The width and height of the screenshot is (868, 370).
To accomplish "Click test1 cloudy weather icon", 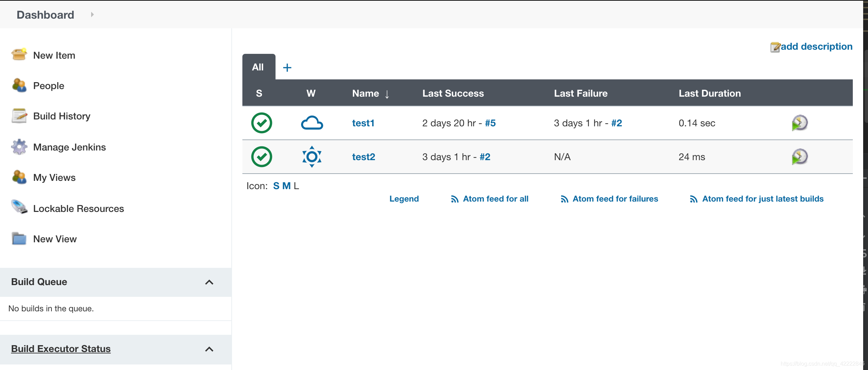I will click(x=312, y=123).
